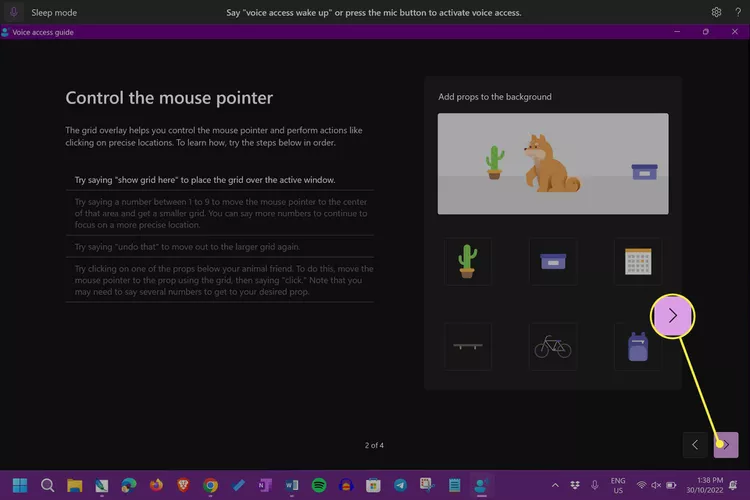Select the number between 1 to 9 step

[x=220, y=213]
